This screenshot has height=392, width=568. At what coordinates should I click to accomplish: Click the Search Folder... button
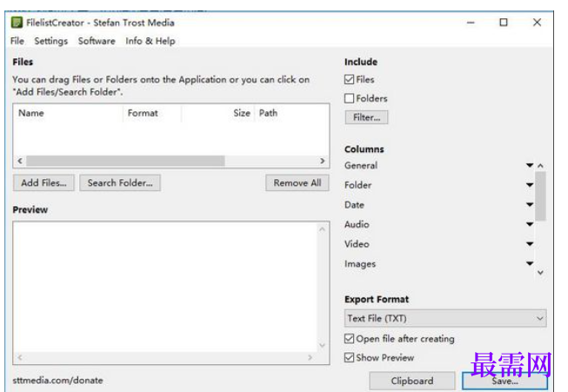click(120, 183)
